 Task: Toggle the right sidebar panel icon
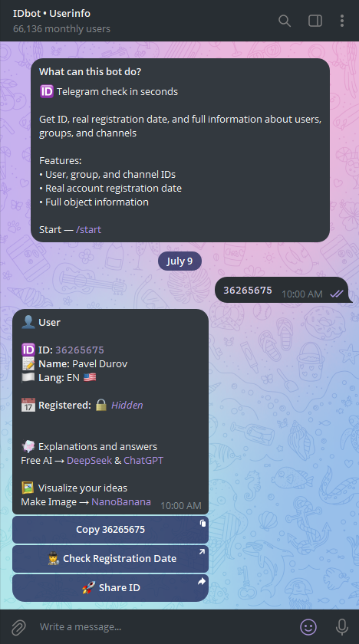(x=315, y=21)
